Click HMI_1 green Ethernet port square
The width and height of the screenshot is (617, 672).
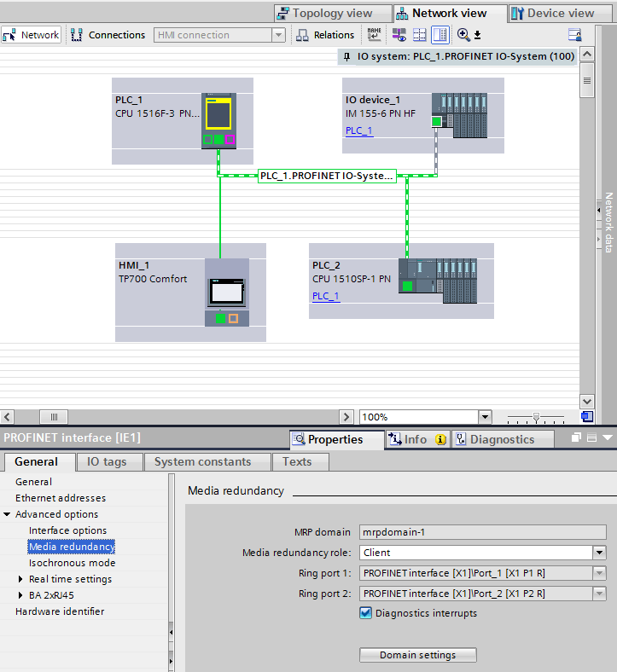pos(220,318)
